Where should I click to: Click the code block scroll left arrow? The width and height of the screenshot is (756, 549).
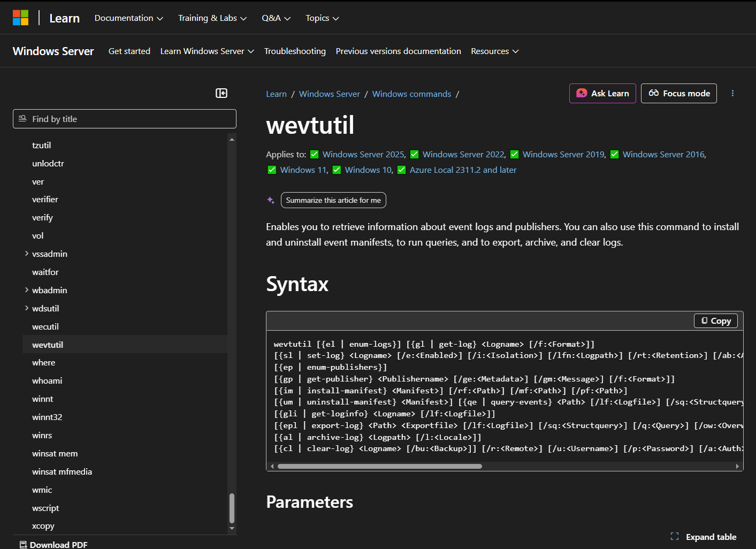click(x=272, y=466)
